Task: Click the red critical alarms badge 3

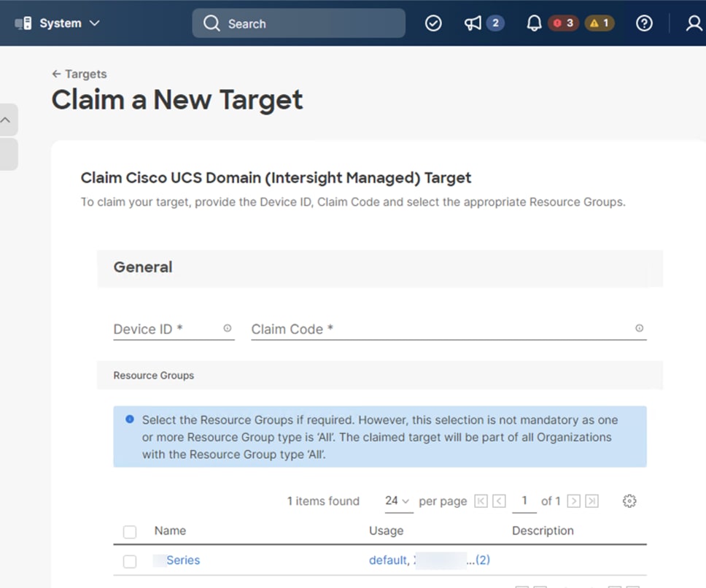Action: tap(563, 23)
